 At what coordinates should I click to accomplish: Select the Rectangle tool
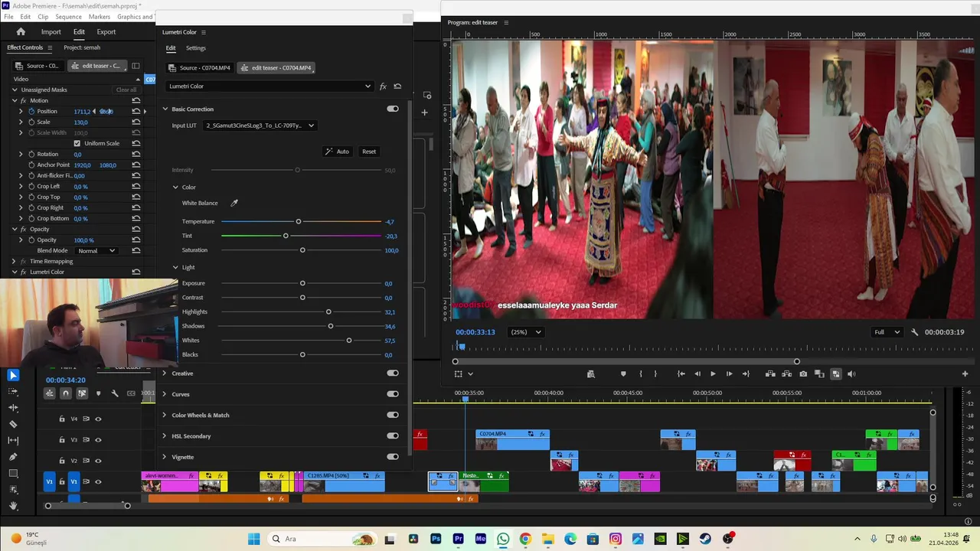click(x=13, y=473)
